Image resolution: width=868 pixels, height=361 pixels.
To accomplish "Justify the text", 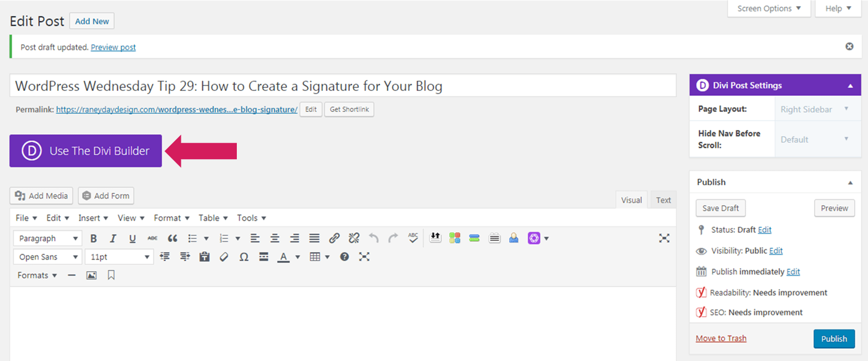I will coord(314,238).
